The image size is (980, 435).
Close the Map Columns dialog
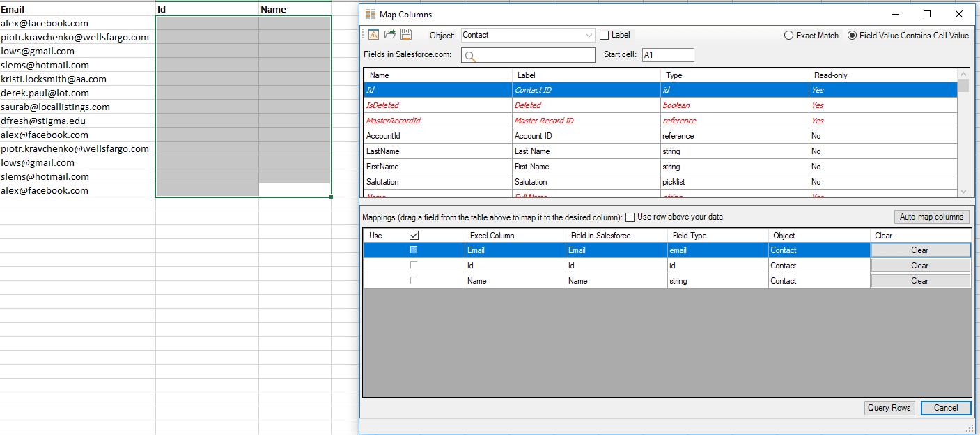(959, 14)
